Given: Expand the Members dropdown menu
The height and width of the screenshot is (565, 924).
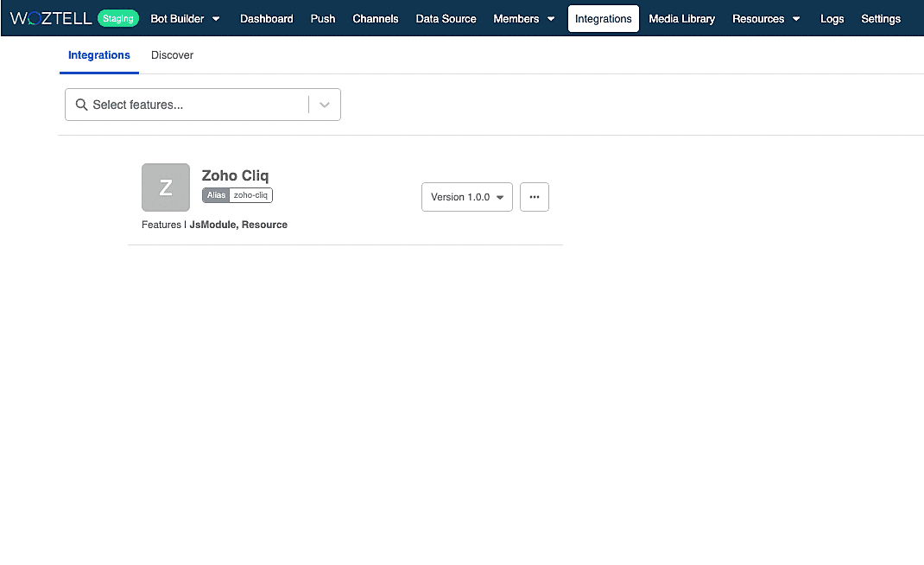Looking at the screenshot, I should click(x=524, y=19).
